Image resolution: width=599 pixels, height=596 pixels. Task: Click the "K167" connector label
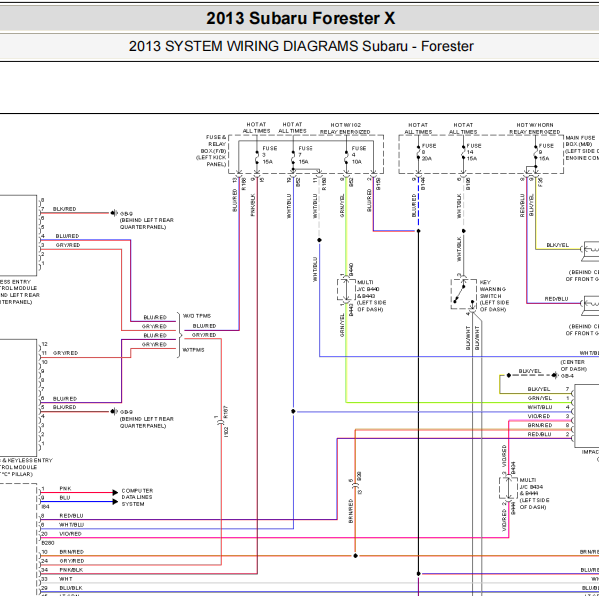point(226,411)
